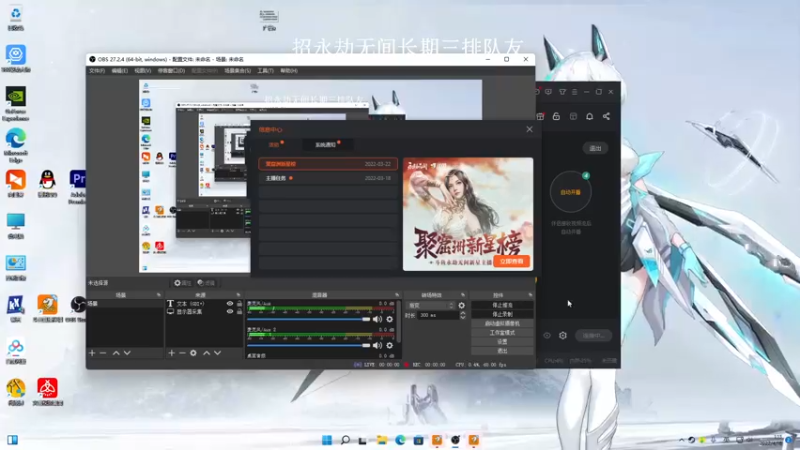Open the 编辑(E) menu in OBS
800x450 pixels.
119,70
